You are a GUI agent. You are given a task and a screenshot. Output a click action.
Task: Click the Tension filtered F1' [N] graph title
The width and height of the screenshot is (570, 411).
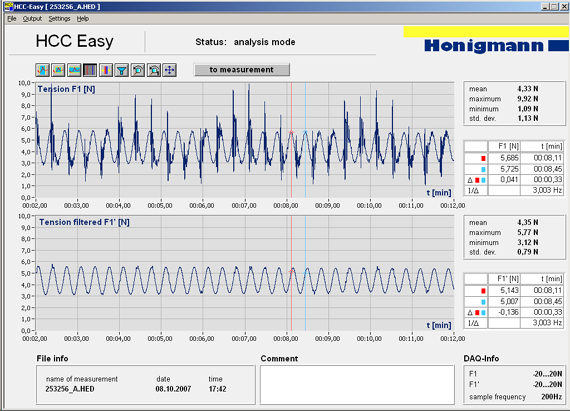pos(84,222)
